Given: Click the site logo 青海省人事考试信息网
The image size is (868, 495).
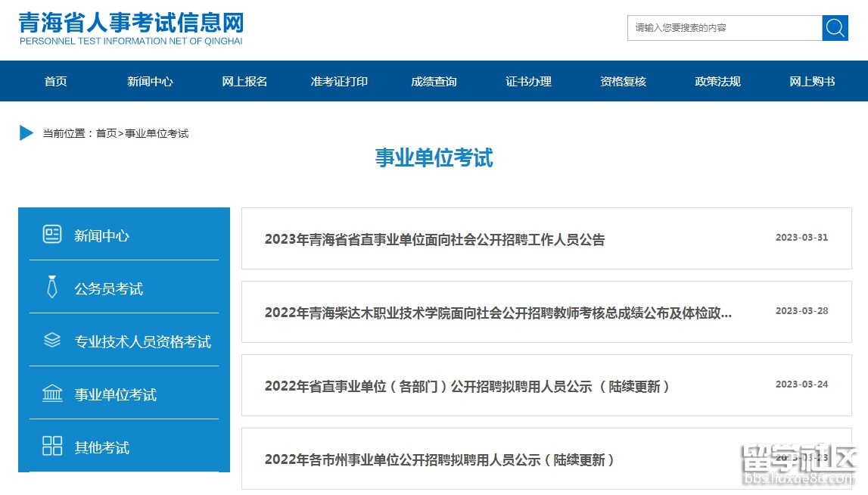Looking at the screenshot, I should 131,29.
